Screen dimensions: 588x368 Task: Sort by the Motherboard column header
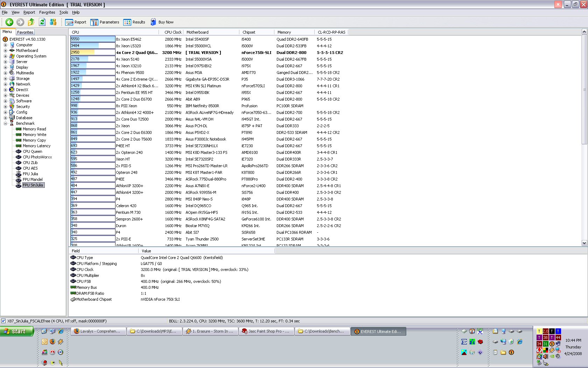212,32
